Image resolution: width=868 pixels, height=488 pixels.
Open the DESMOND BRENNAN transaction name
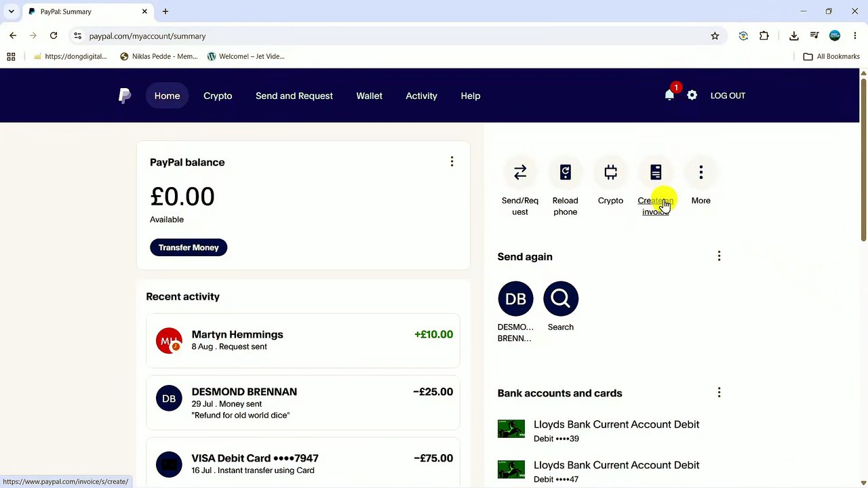[x=244, y=392]
